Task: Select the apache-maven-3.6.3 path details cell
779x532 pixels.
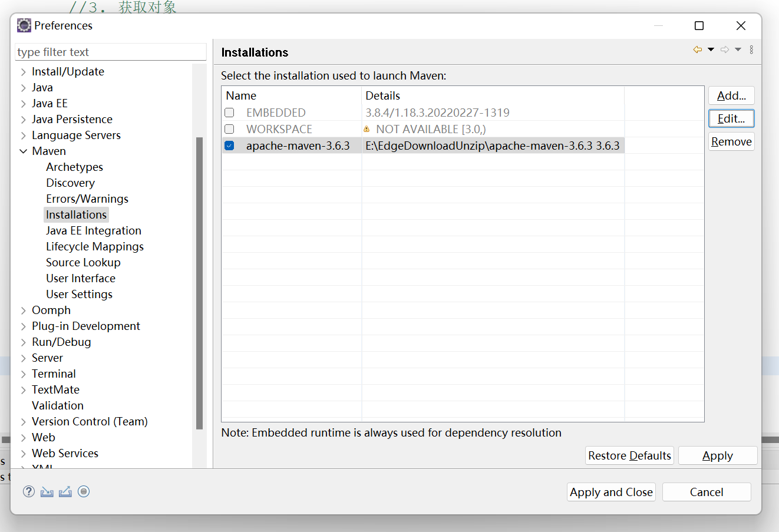Action: [x=493, y=146]
